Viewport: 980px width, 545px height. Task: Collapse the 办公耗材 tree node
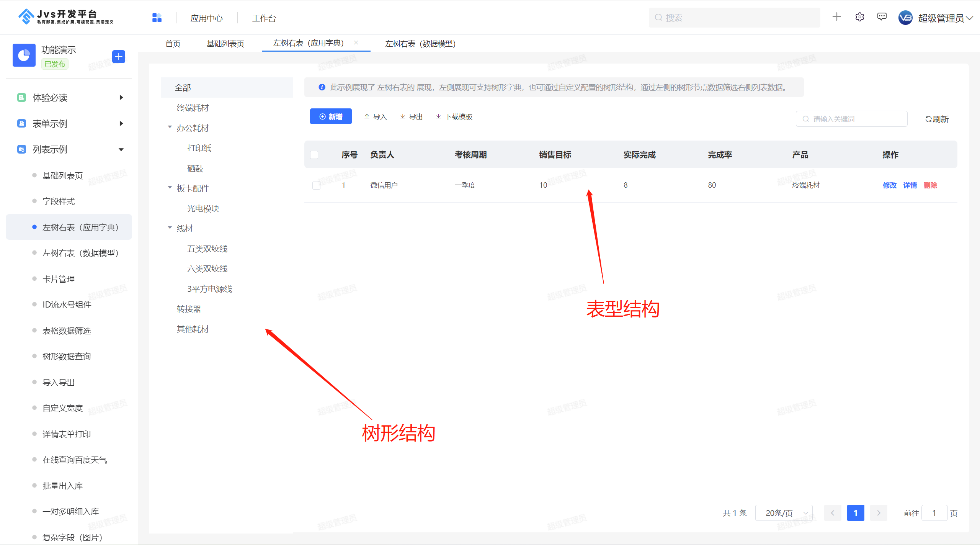(170, 127)
